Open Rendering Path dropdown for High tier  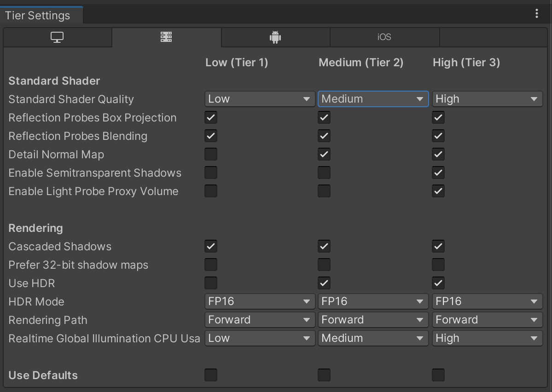tap(487, 320)
